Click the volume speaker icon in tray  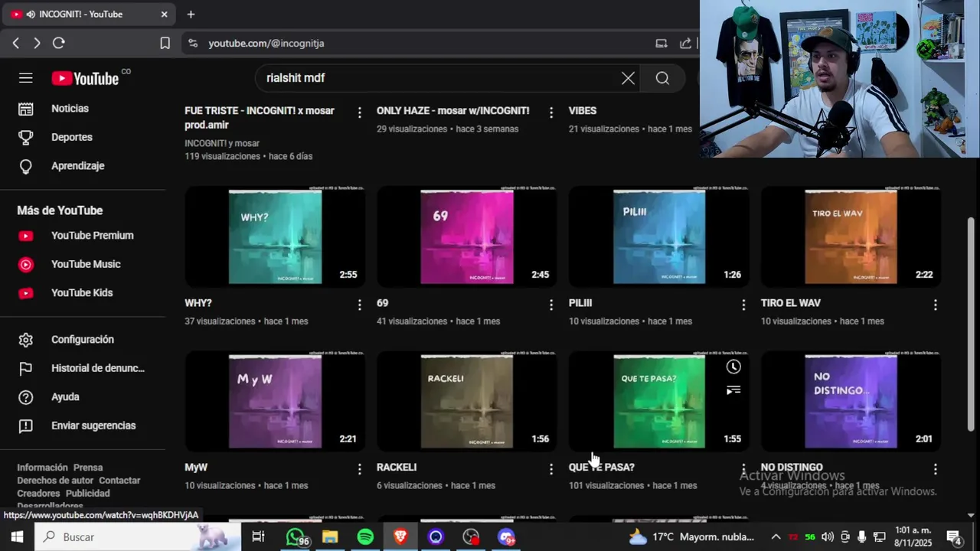point(828,537)
